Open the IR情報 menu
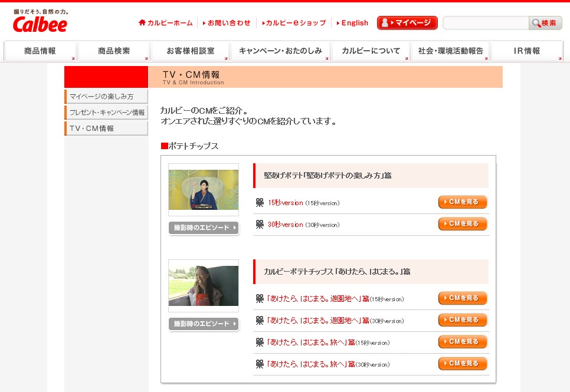 tap(527, 51)
